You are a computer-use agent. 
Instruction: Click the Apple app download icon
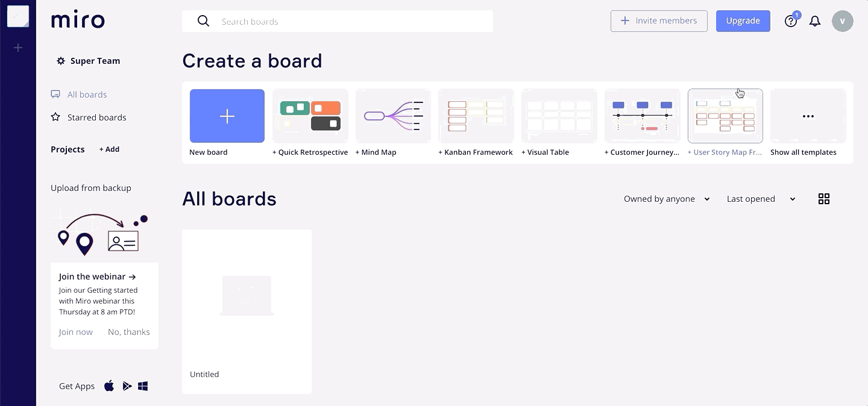[109, 386]
